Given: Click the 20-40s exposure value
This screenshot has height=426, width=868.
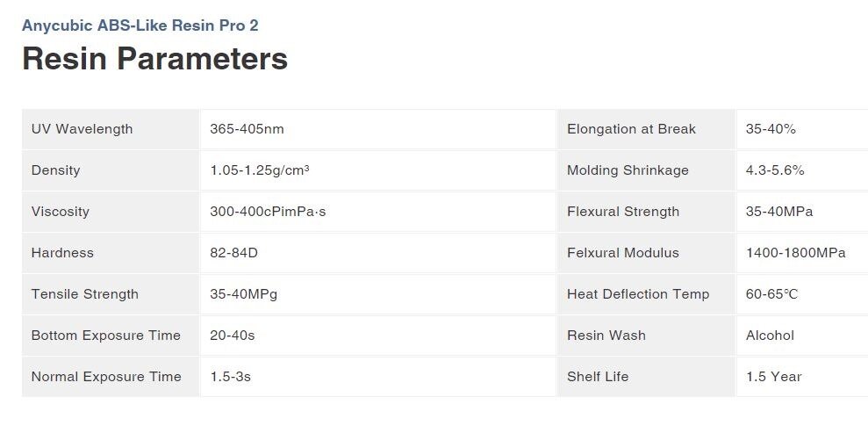Looking at the screenshot, I should 233,336.
